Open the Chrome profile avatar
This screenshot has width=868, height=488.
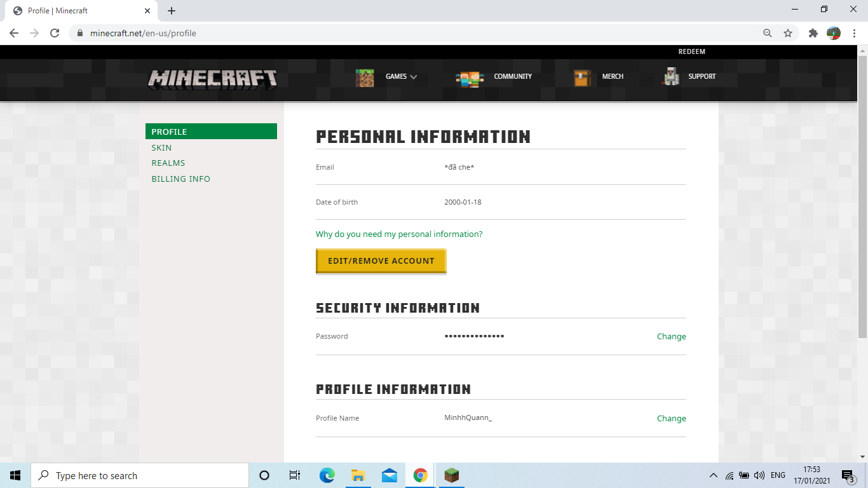[834, 33]
